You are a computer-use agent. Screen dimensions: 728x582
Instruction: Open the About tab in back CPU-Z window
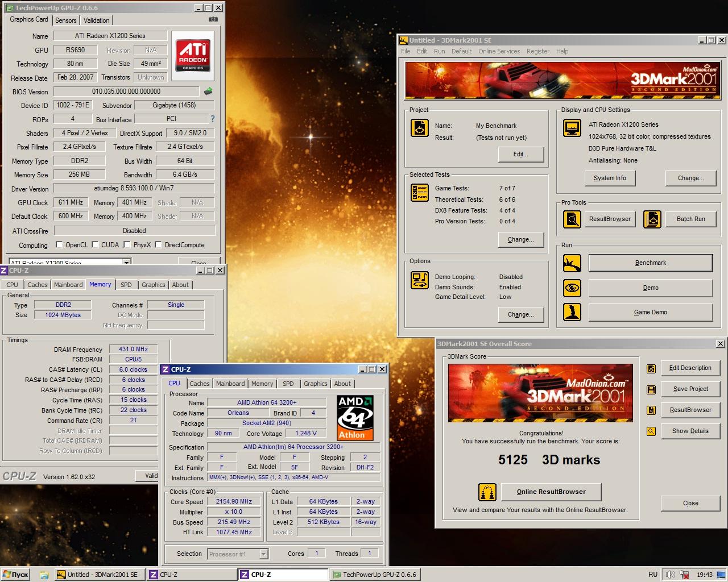[180, 285]
